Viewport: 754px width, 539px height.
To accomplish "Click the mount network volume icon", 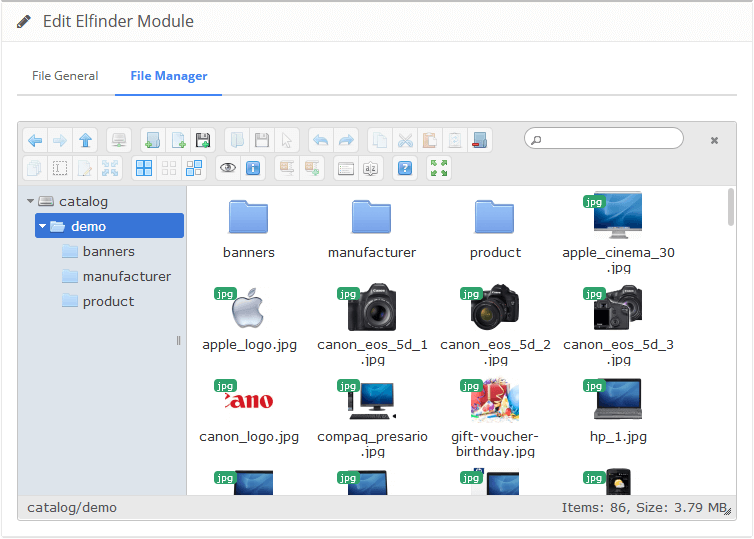I will [x=119, y=140].
